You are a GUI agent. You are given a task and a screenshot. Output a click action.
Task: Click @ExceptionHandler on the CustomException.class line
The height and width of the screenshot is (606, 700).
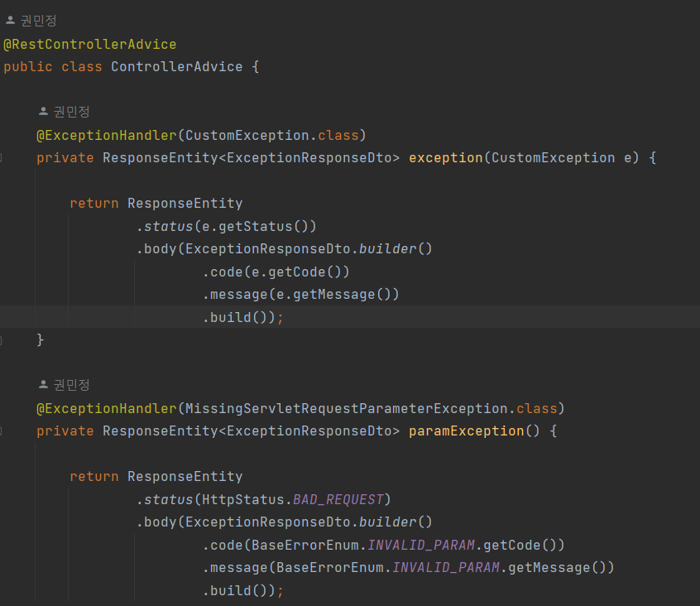click(107, 135)
